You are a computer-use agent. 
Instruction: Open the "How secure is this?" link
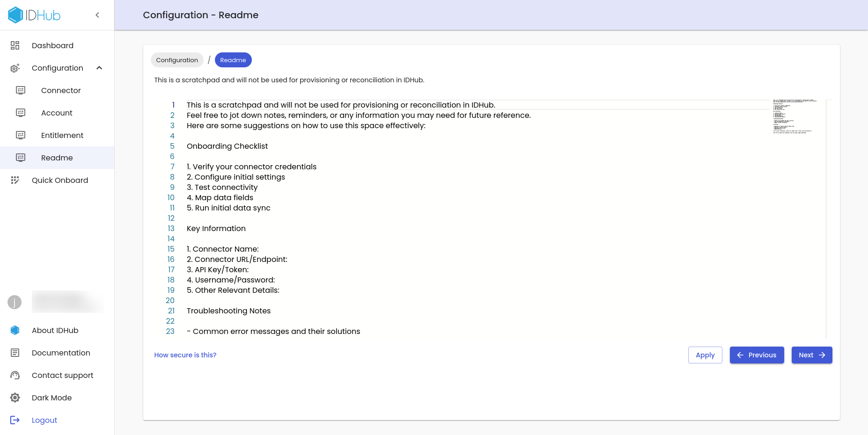pyautogui.click(x=185, y=355)
